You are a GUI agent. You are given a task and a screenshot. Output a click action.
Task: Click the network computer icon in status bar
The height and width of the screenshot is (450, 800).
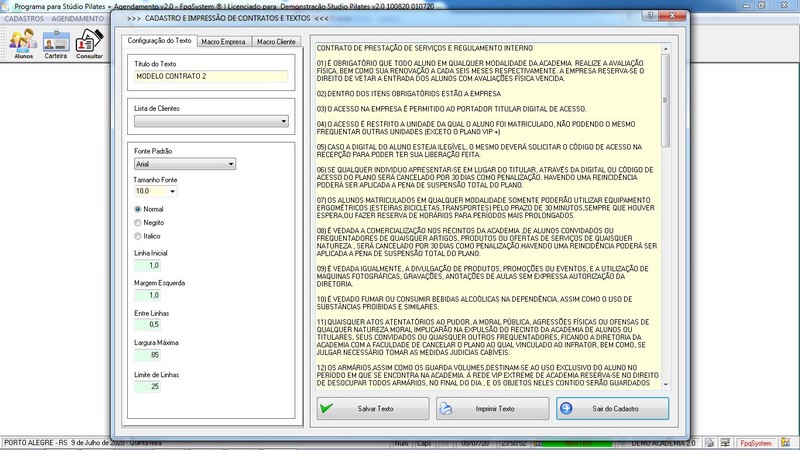(x=725, y=443)
